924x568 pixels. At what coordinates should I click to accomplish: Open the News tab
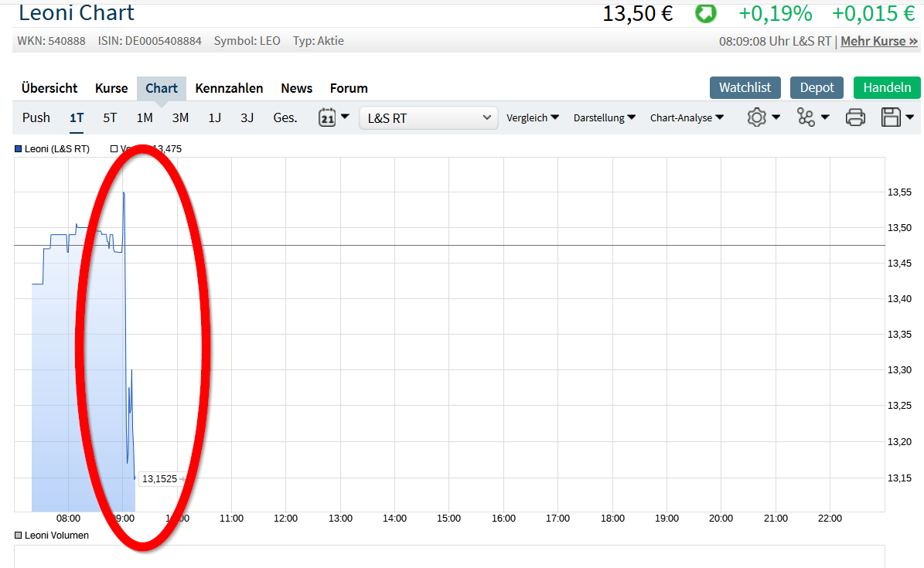(296, 88)
